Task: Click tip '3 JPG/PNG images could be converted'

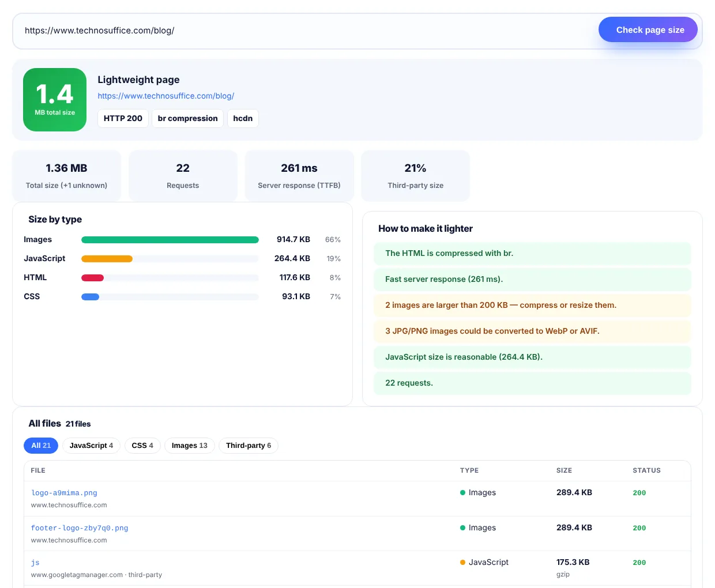Action: 532,331
